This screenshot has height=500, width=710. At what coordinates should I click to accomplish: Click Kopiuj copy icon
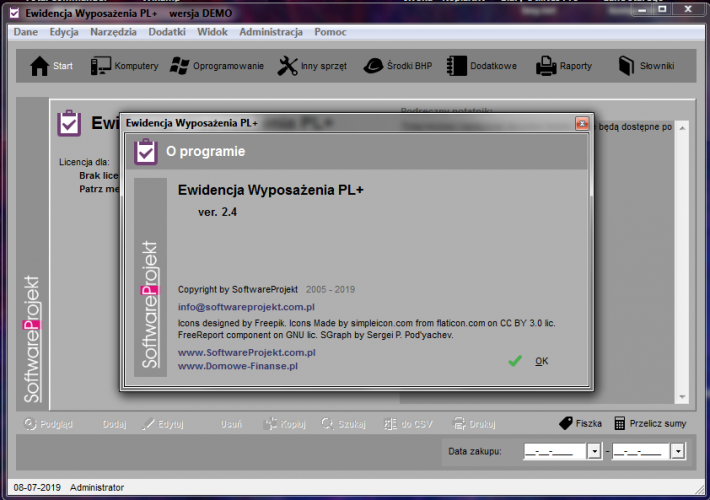[271, 424]
